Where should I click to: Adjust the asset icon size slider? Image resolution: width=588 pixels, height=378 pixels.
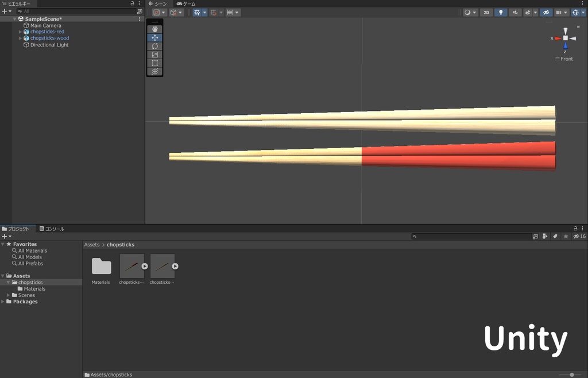click(x=571, y=375)
